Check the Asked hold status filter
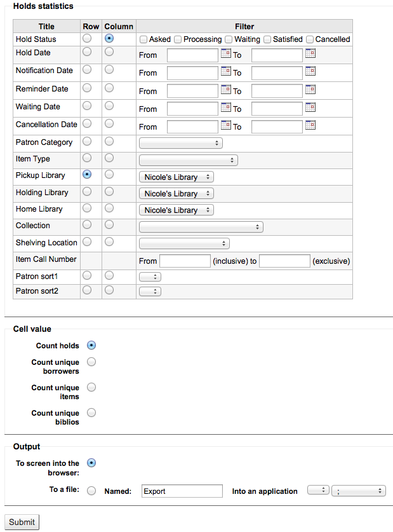 coord(143,39)
